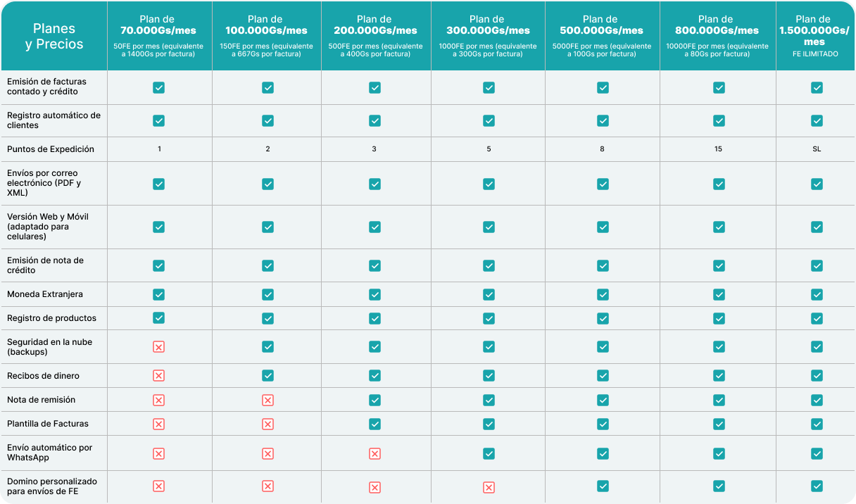Click the red X for Recibos de dinero in 70.000Gs plan
The width and height of the screenshot is (856, 504).
(159, 376)
